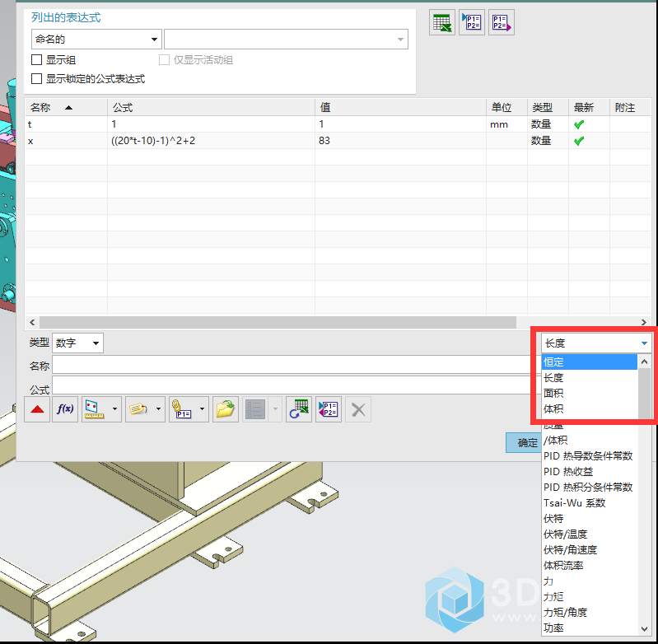Select 恒定 in the dimension list
This screenshot has height=644, width=658.
click(x=590, y=362)
